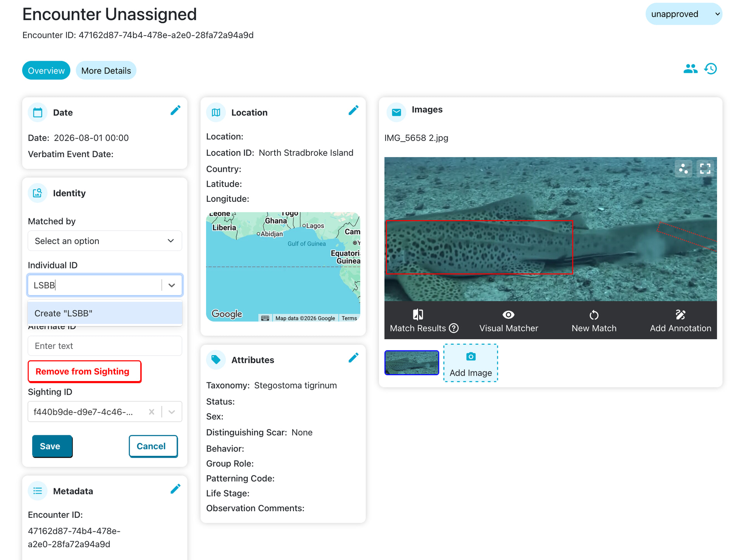Click Add Annotation under the image
This screenshot has height=560, width=744.
click(x=680, y=321)
